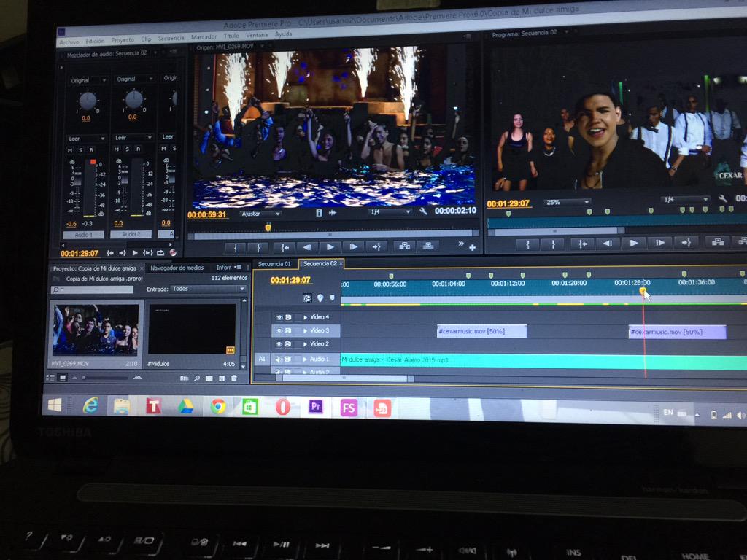This screenshot has height=560, width=747.
Task: Open the Secuencia menu
Action: [x=171, y=38]
